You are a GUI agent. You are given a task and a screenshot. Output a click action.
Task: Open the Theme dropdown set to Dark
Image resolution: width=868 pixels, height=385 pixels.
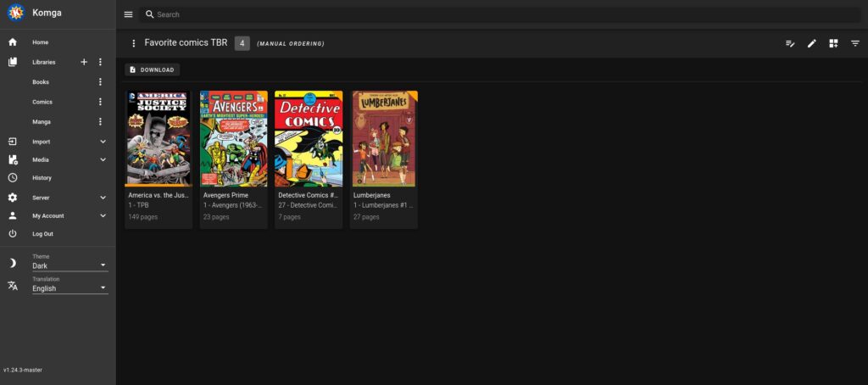(x=70, y=266)
